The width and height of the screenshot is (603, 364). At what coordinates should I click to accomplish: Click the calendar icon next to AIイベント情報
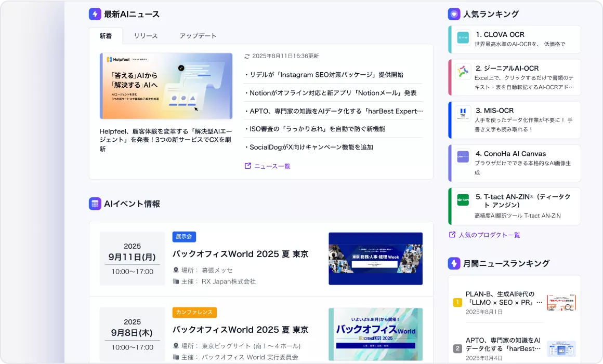tap(95, 204)
